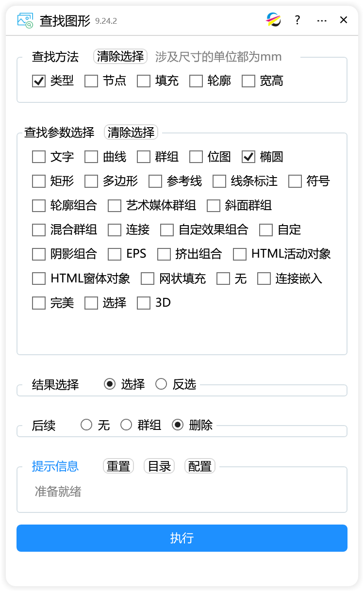Image resolution: width=364 pixels, height=592 pixels.
Task: Click the colorful swirl logo icon
Action: pos(274,20)
